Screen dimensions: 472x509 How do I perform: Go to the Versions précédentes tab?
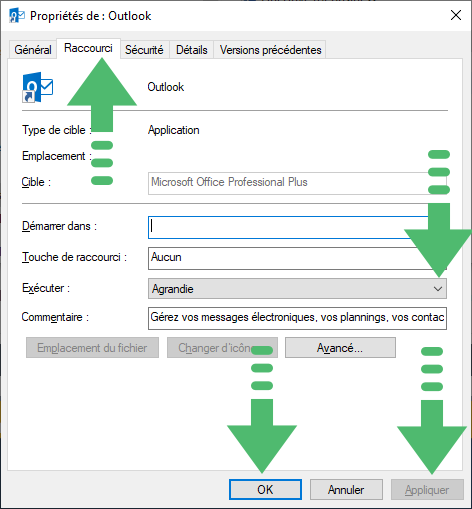click(x=270, y=50)
